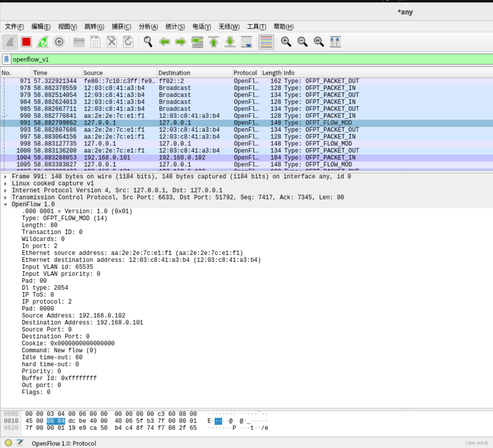Screen dimensions: 493x448
Task: Collapse the OpenFlow 1.0 node
Action: click(6, 204)
